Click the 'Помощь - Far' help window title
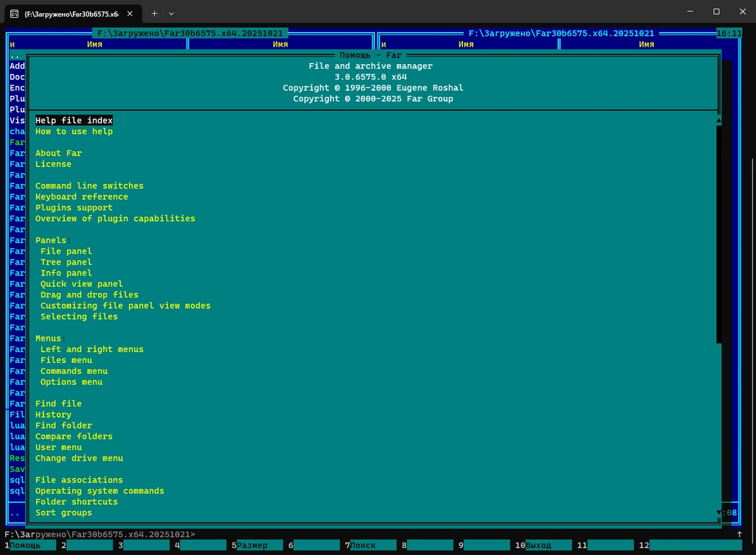The height and width of the screenshot is (555, 756). pos(370,55)
